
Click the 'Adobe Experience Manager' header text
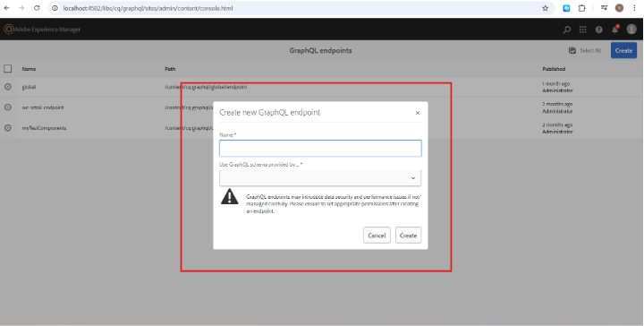coord(47,30)
